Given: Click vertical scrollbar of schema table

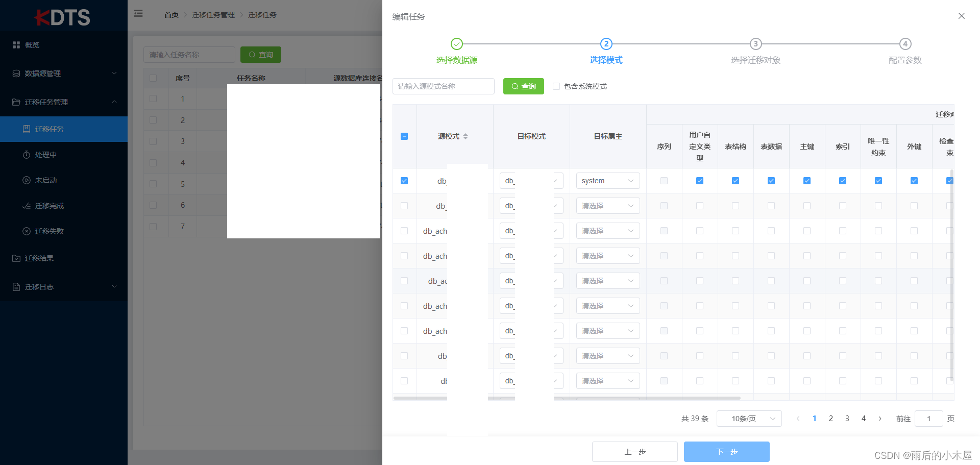Looking at the screenshot, I should pyautogui.click(x=952, y=276).
